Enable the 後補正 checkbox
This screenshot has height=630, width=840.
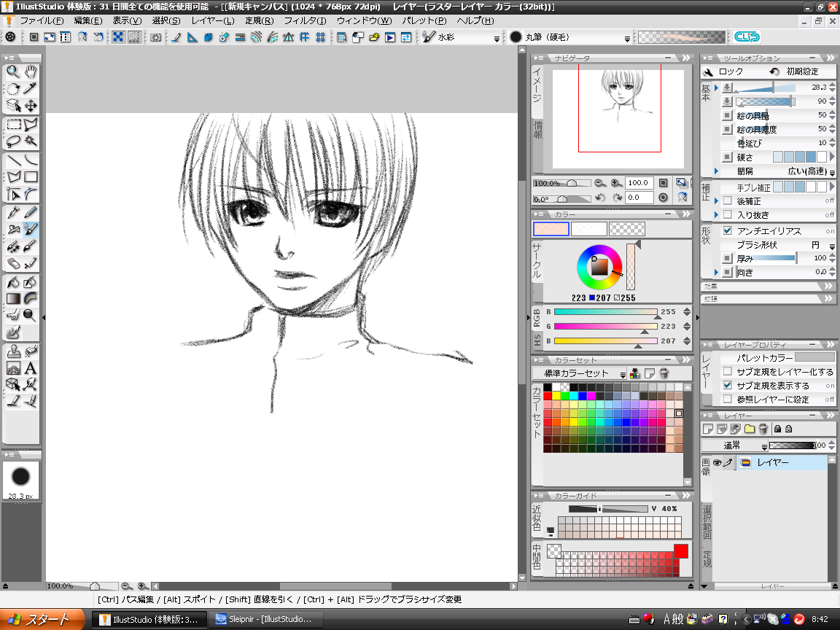727,201
